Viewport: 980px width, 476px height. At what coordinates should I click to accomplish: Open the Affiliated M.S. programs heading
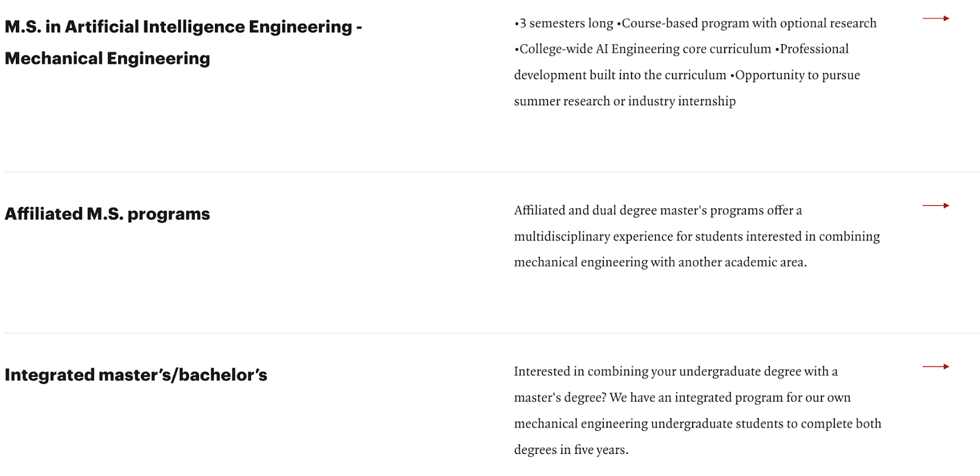[107, 214]
